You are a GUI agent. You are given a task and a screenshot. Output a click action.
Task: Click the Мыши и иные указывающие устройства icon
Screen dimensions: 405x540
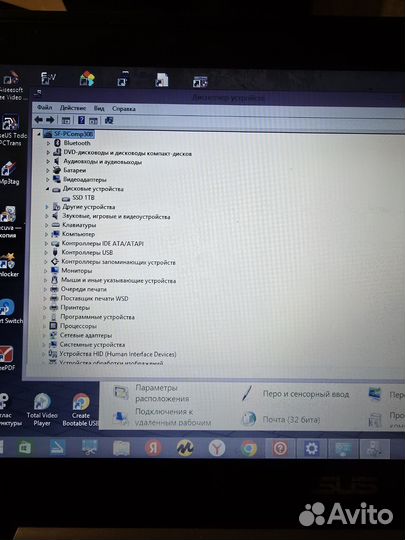[54, 280]
